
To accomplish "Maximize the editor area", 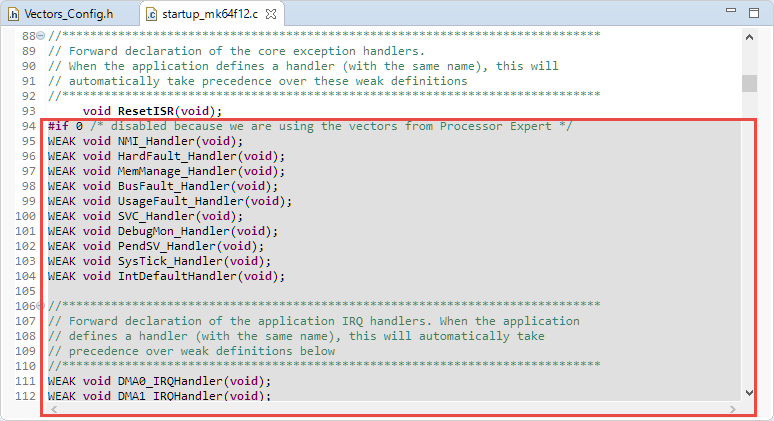I will point(755,13).
